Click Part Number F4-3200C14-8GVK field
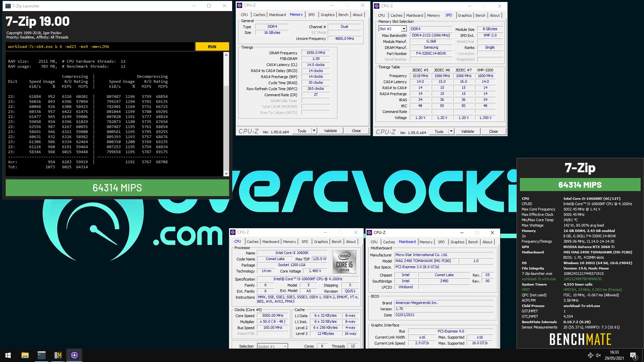Image resolution: width=644 pixels, height=362 pixels. (x=431, y=54)
